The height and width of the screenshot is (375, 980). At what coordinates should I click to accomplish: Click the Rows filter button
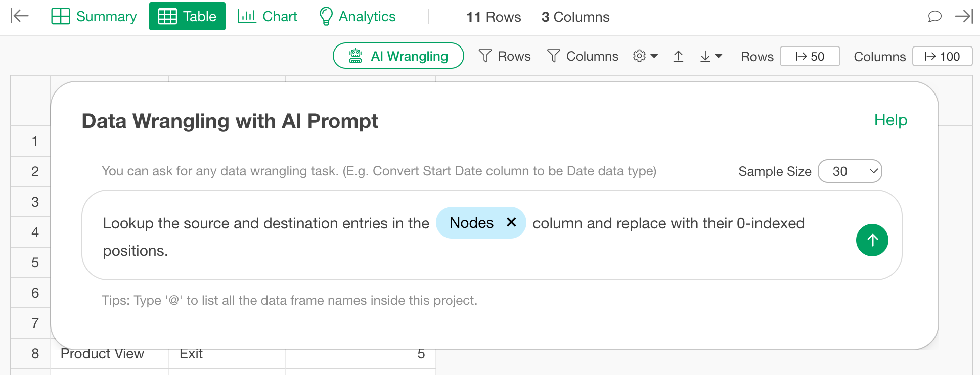pyautogui.click(x=505, y=56)
